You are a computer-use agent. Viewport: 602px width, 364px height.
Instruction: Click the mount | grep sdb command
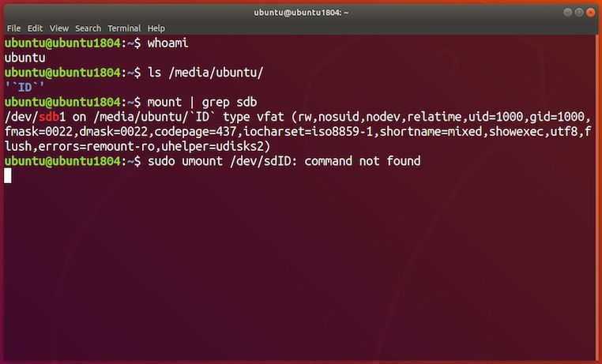[x=202, y=102]
